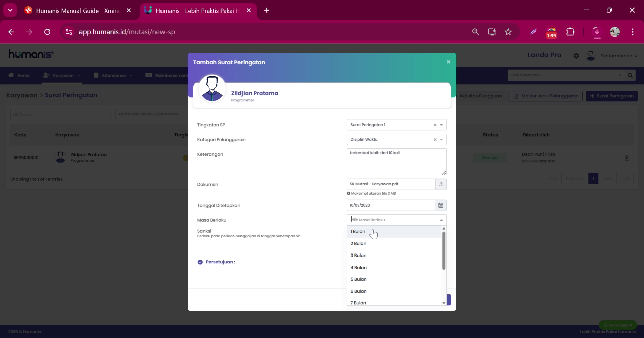
Task: Select 5 Bulan option
Action: 394,279
